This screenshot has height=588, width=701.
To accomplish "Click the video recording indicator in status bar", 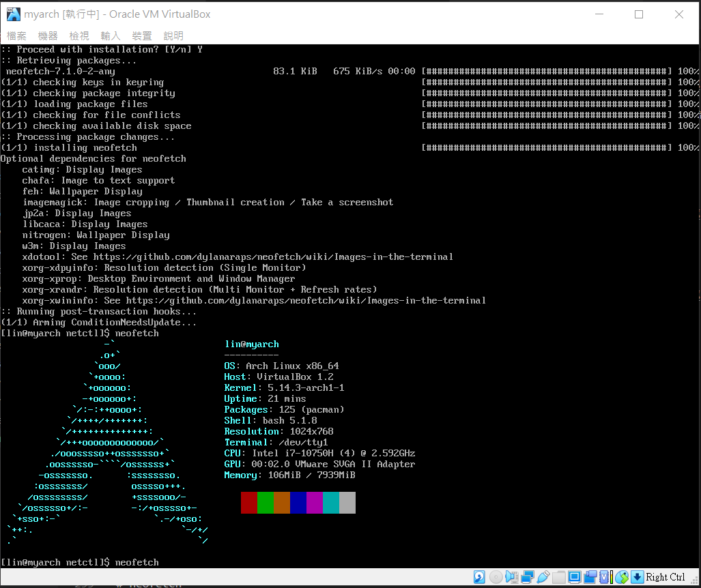I will tap(590, 577).
